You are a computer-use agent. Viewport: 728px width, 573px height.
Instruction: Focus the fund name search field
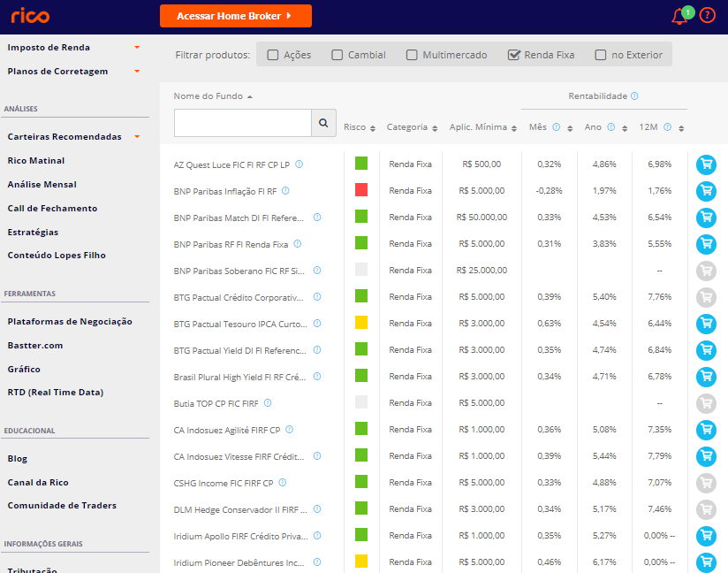[x=243, y=124]
